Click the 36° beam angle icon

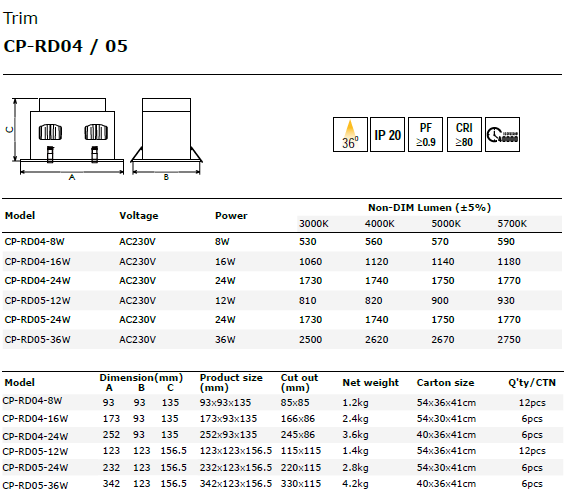(x=350, y=134)
